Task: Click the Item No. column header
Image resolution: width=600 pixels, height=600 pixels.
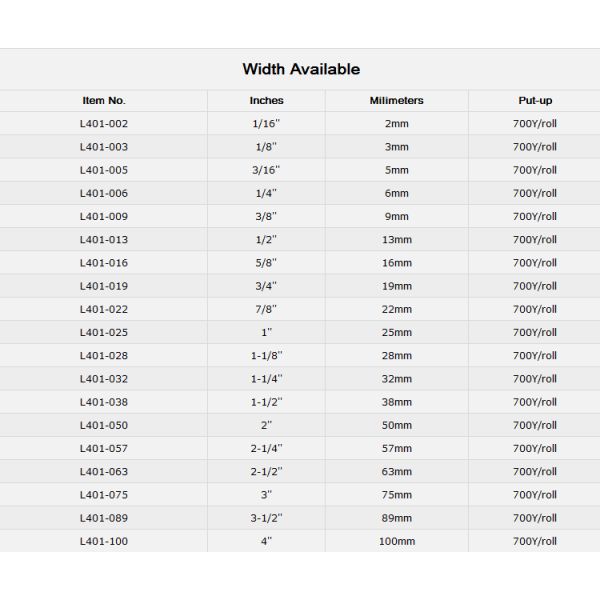Action: click(x=104, y=101)
